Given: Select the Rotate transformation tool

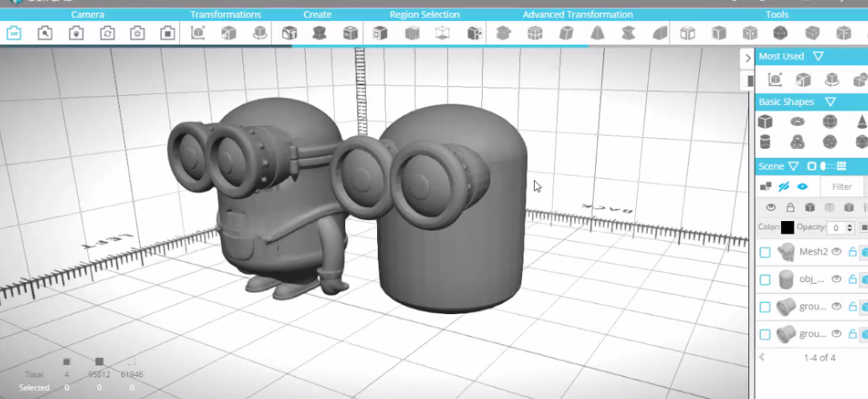Looking at the screenshot, I should coord(260,33).
